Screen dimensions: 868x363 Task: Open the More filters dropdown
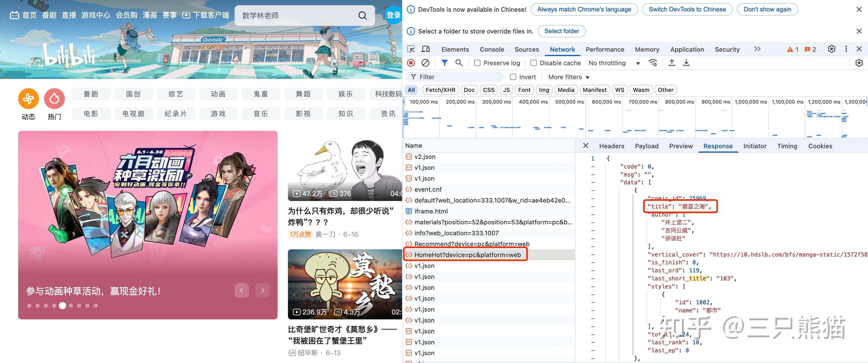pos(569,77)
